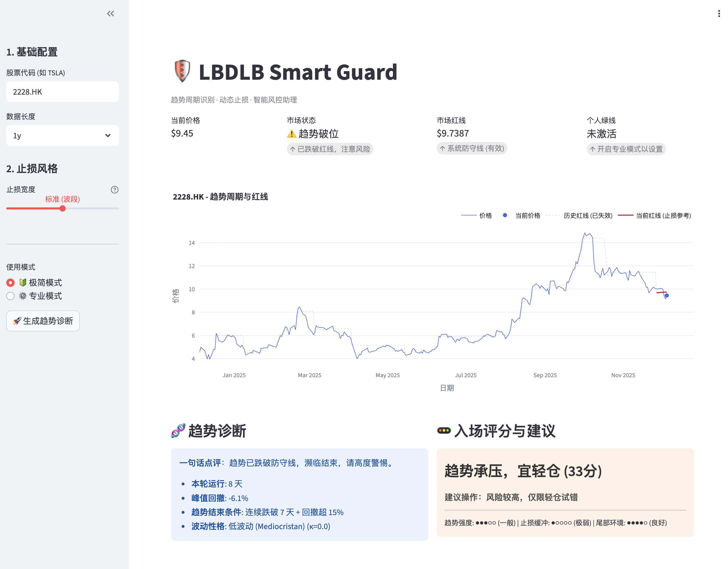Toggle 当前价格 legend entry
This screenshot has width=728, height=569.
pos(527,216)
